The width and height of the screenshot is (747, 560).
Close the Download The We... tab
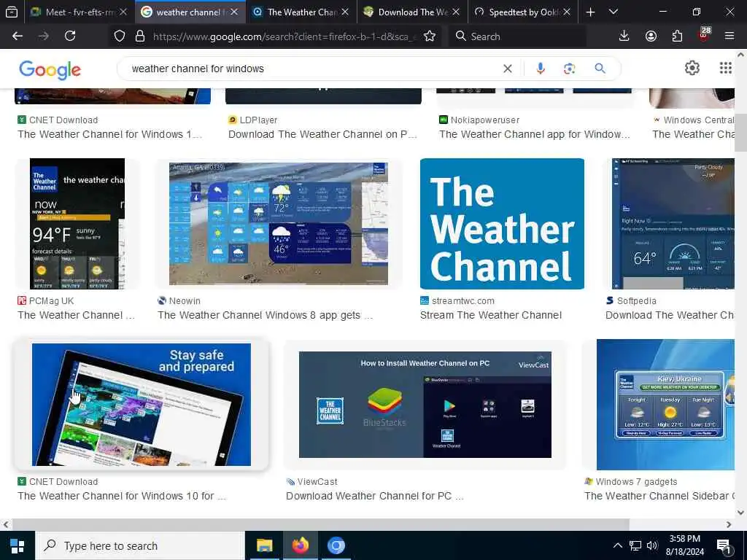[456, 12]
